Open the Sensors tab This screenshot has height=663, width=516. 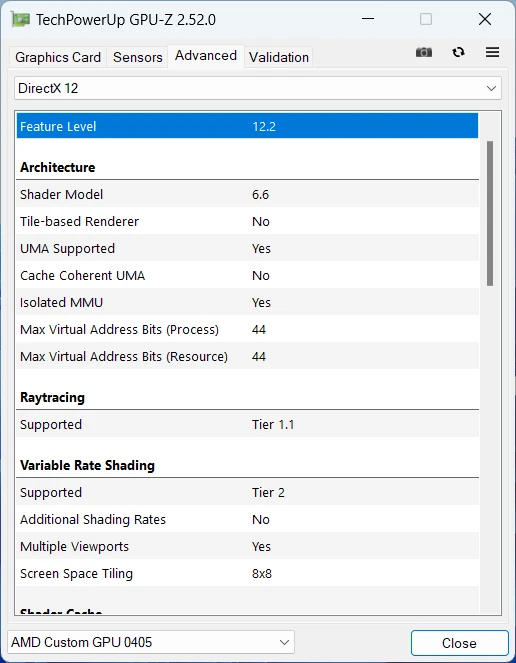[x=137, y=57]
